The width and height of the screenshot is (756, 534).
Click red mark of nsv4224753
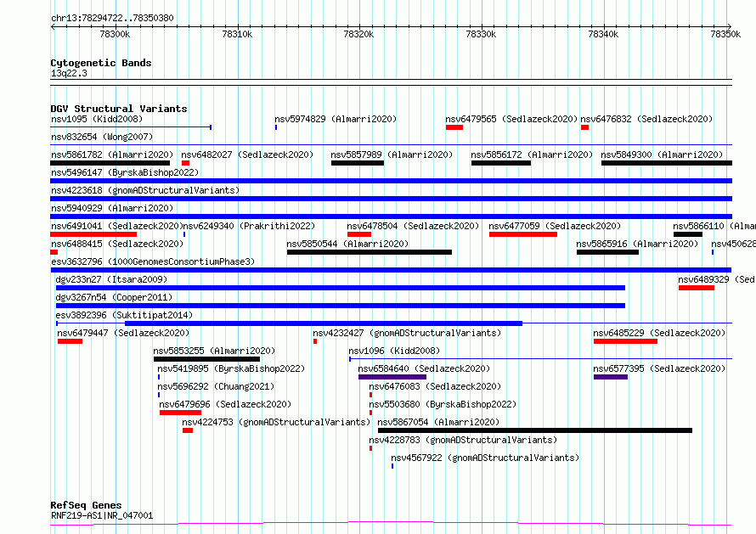(188, 430)
